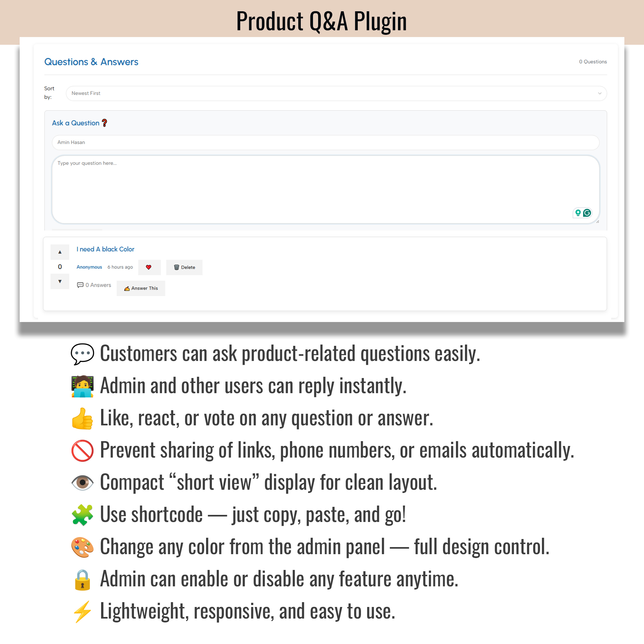The width and height of the screenshot is (644, 644).
Task: Click the 'Anonymous' author link
Action: click(89, 267)
